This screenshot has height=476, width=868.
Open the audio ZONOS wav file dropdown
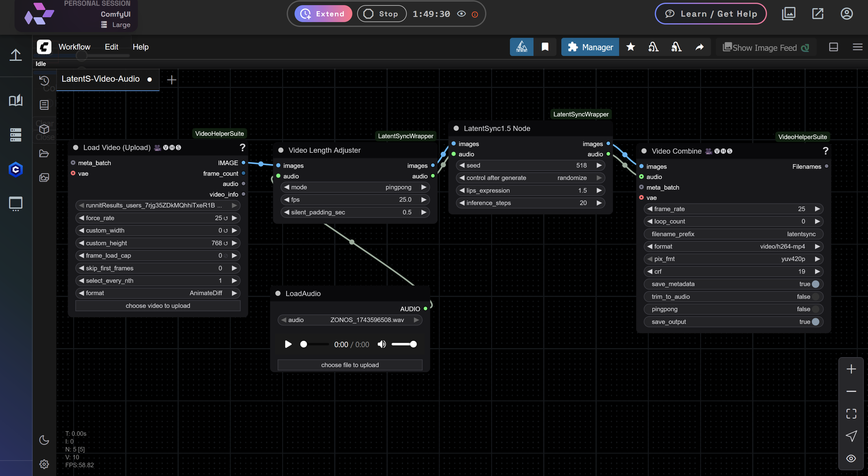pos(350,320)
